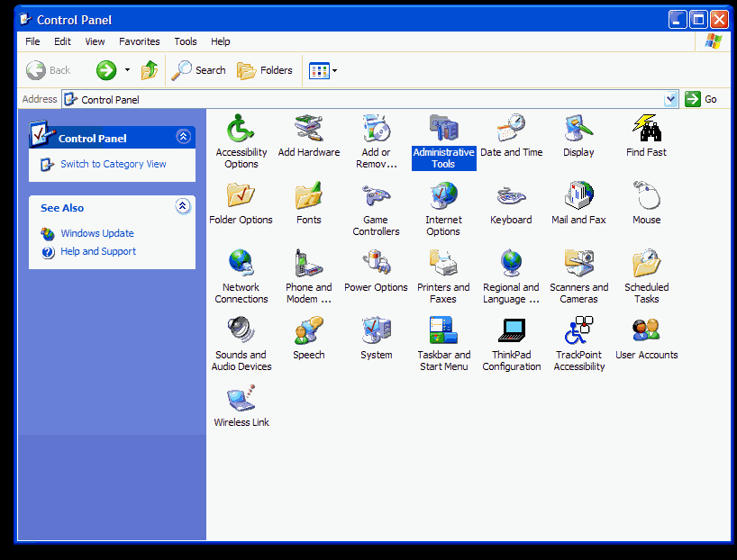The height and width of the screenshot is (560, 737).
Task: Open Accessibility Options applet
Action: tap(241, 141)
